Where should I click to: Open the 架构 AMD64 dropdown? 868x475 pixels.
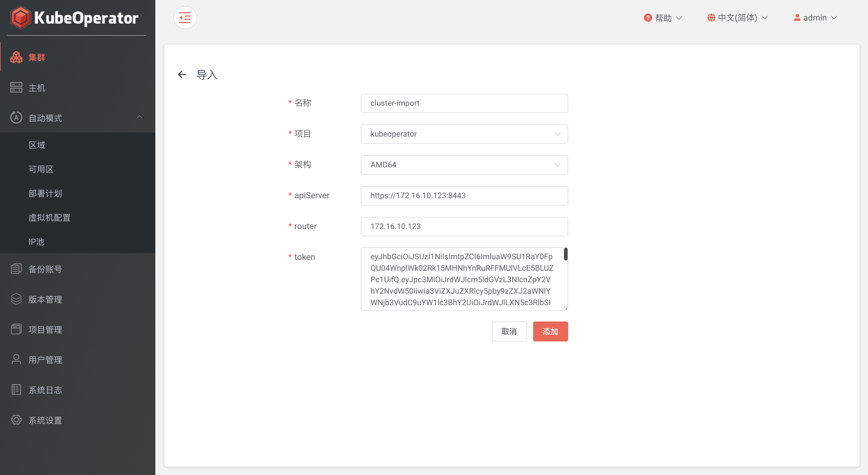pos(464,165)
